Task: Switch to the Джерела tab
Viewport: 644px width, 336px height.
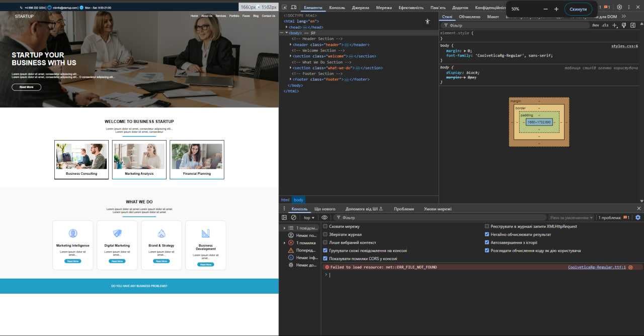Action: pyautogui.click(x=360, y=8)
